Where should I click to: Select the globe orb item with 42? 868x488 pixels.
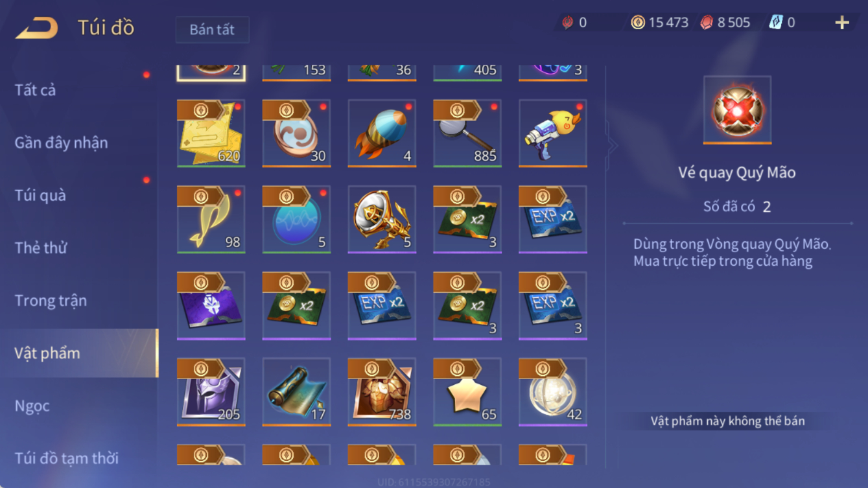click(553, 392)
